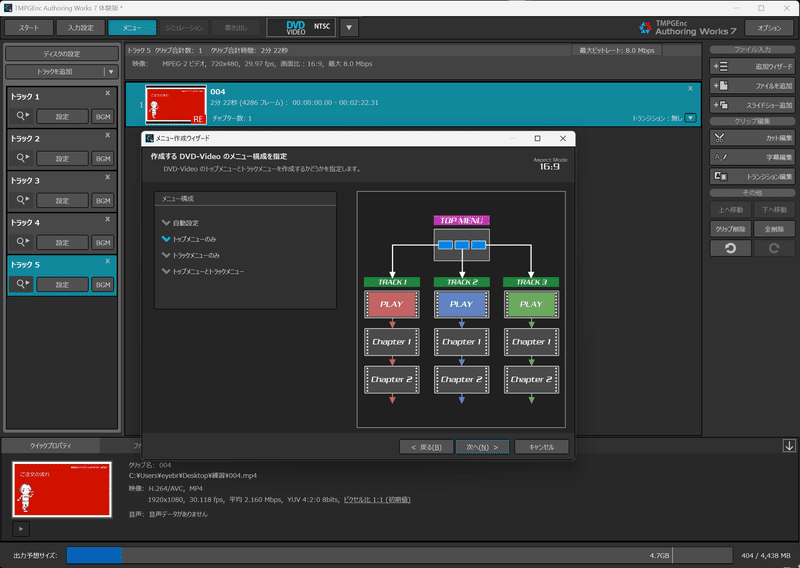This screenshot has width=800, height=568.
Task: Select the トップメニューのみ menu option
Action: click(x=194, y=239)
